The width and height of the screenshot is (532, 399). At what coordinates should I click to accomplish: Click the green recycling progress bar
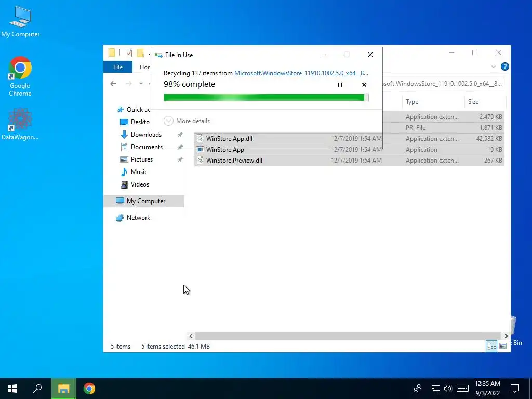tap(266, 98)
